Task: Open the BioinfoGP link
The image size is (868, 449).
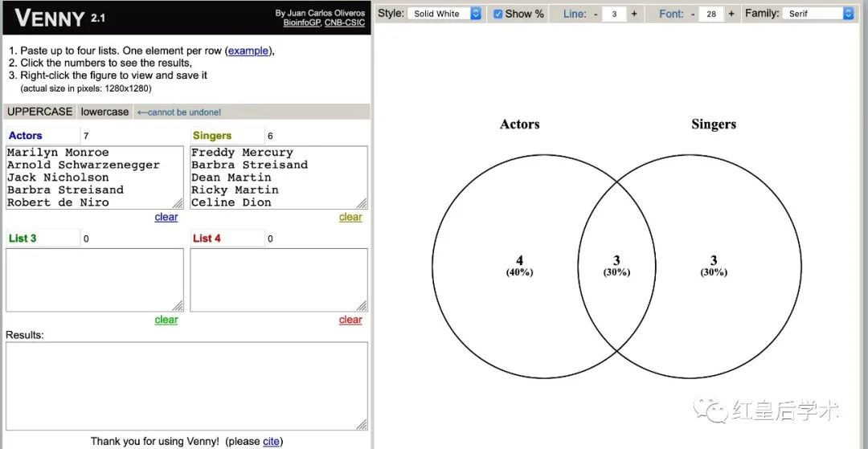Action: coord(301,22)
